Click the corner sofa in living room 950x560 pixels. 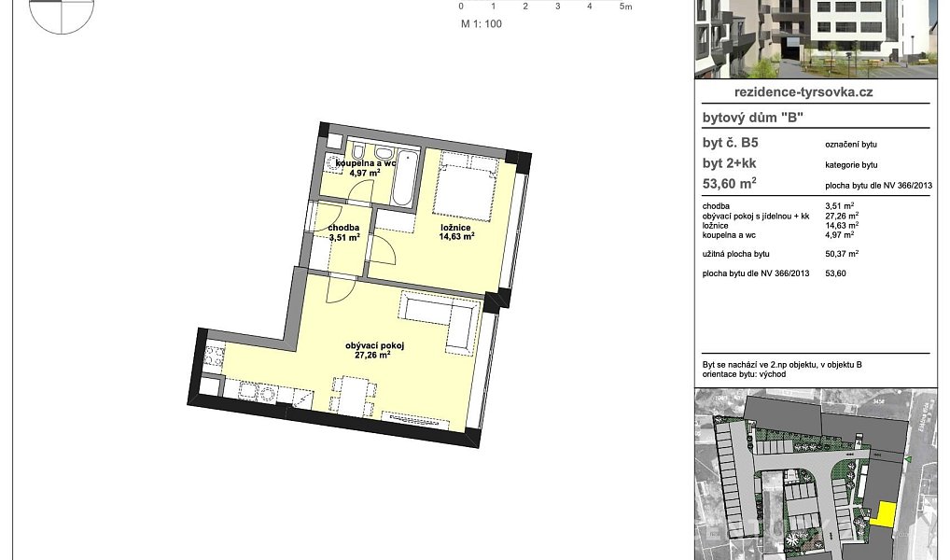(x=441, y=321)
